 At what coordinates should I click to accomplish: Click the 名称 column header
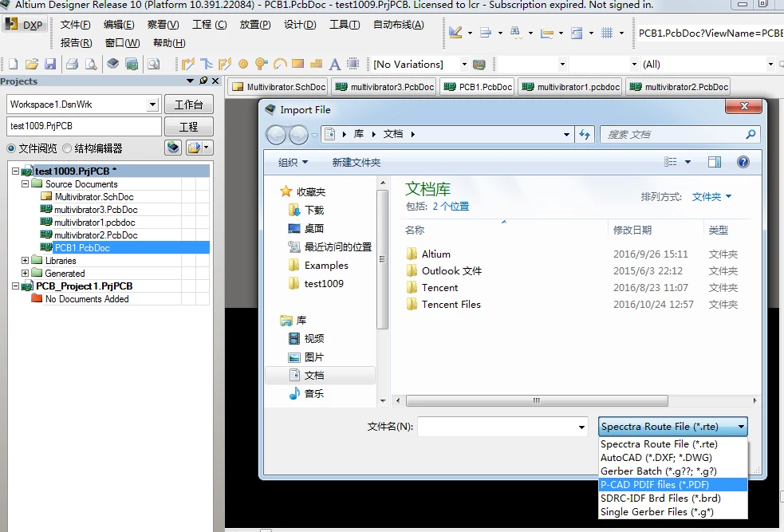[415, 230]
